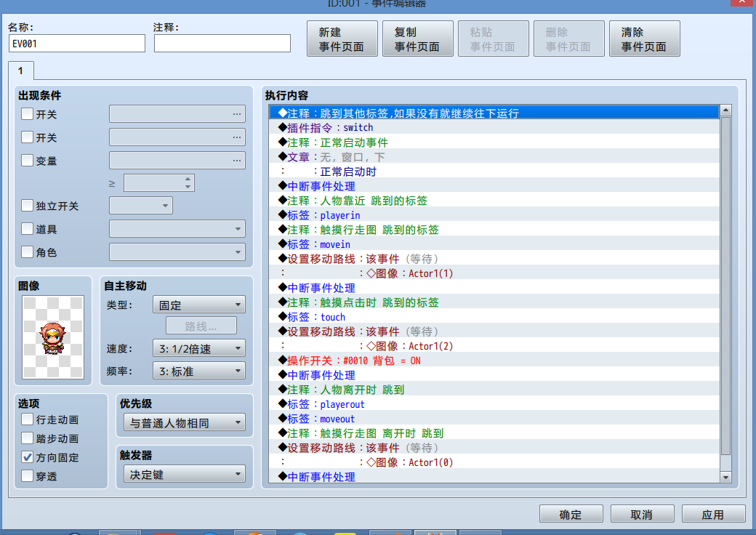Open the first 开关 selector ellipsis field
The height and width of the screenshot is (535, 756).
click(177, 113)
